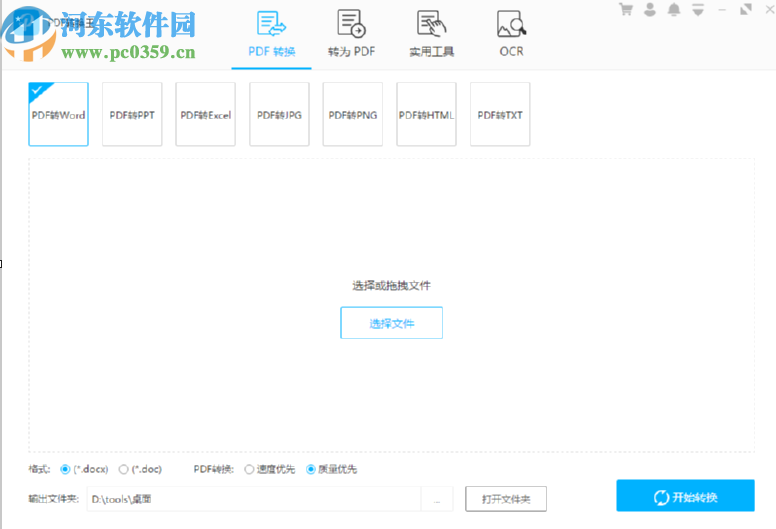Click the 选择文件 button
This screenshot has width=776, height=529.
(391, 323)
